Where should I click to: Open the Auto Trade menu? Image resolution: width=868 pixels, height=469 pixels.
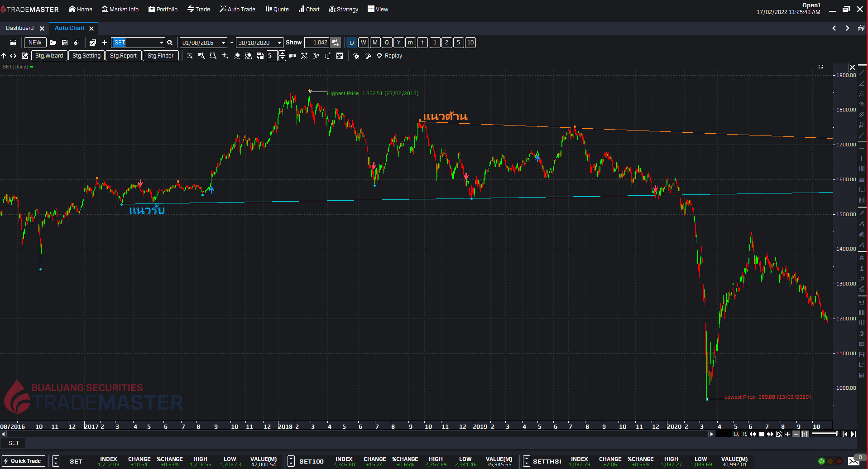237,9
